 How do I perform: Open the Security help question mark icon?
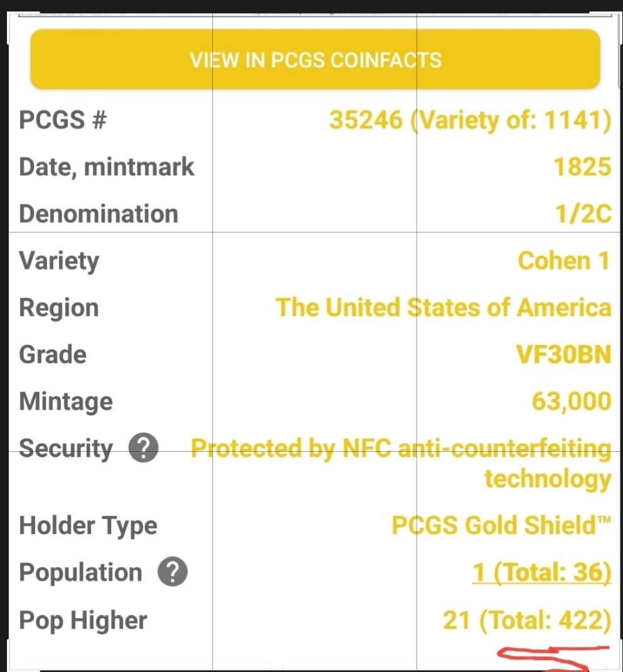click(x=144, y=447)
